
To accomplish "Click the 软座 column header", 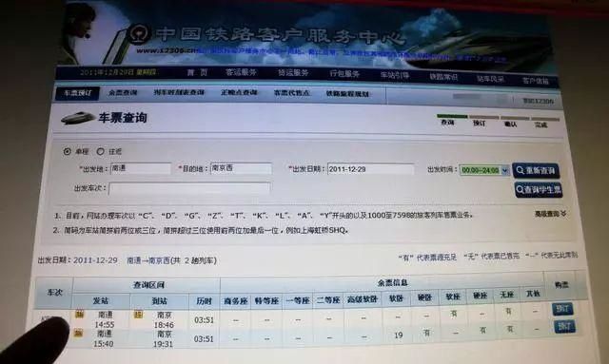I will click(453, 297).
